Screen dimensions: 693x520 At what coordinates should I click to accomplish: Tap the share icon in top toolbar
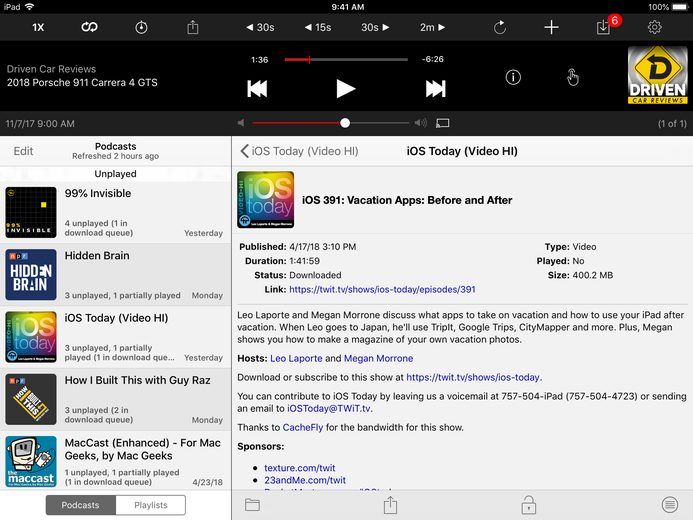click(193, 27)
